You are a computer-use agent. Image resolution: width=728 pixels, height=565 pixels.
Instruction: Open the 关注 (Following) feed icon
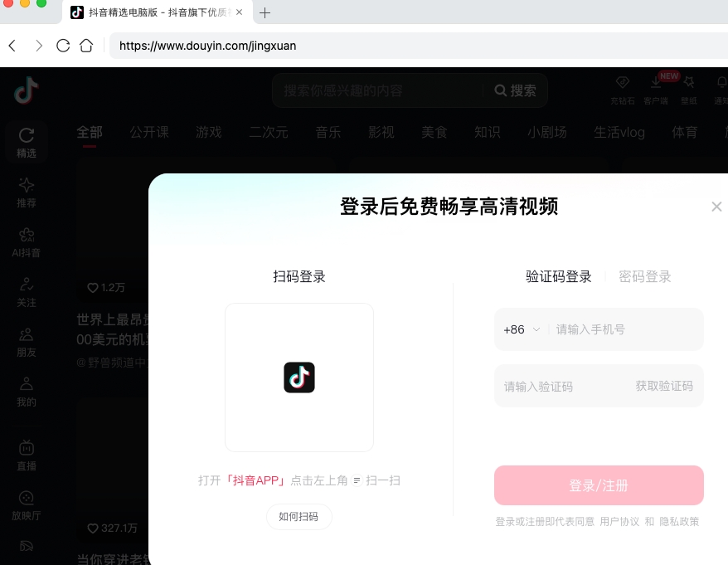tap(26, 292)
